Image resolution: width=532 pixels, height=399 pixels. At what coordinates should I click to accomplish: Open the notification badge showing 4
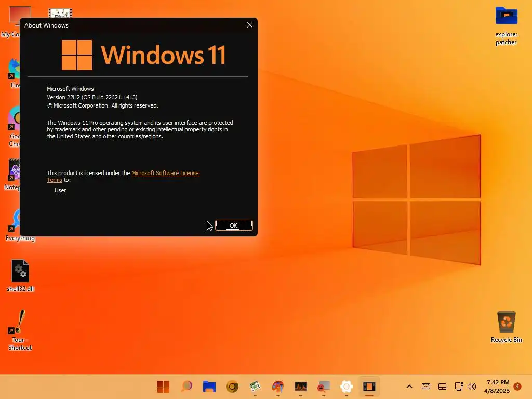tap(517, 387)
